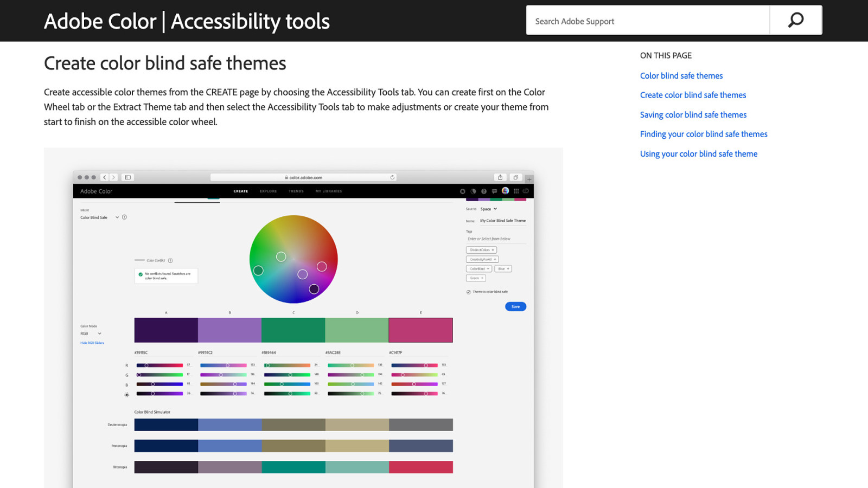The width and height of the screenshot is (868, 488).
Task: Open the feedback chat icon
Action: click(494, 191)
